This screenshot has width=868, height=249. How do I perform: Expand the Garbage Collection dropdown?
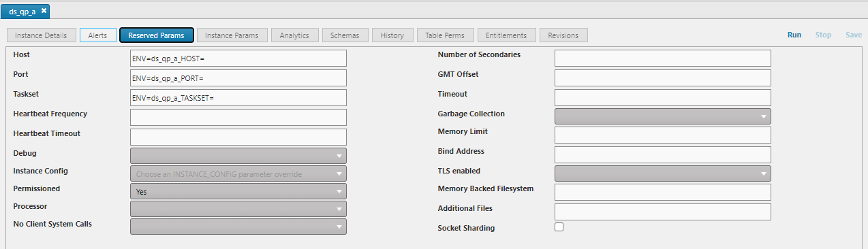[663, 116]
